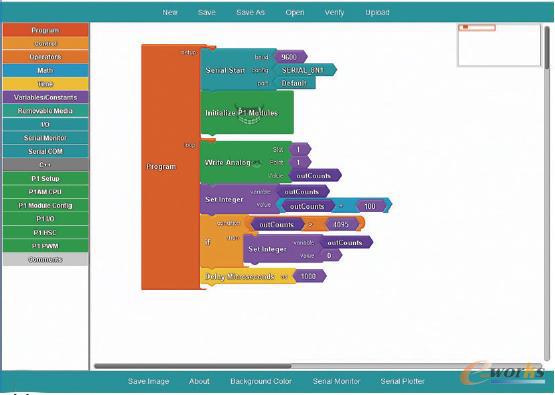Click Verify in the top bar
The width and height of the screenshot is (555, 395).
(x=334, y=12)
